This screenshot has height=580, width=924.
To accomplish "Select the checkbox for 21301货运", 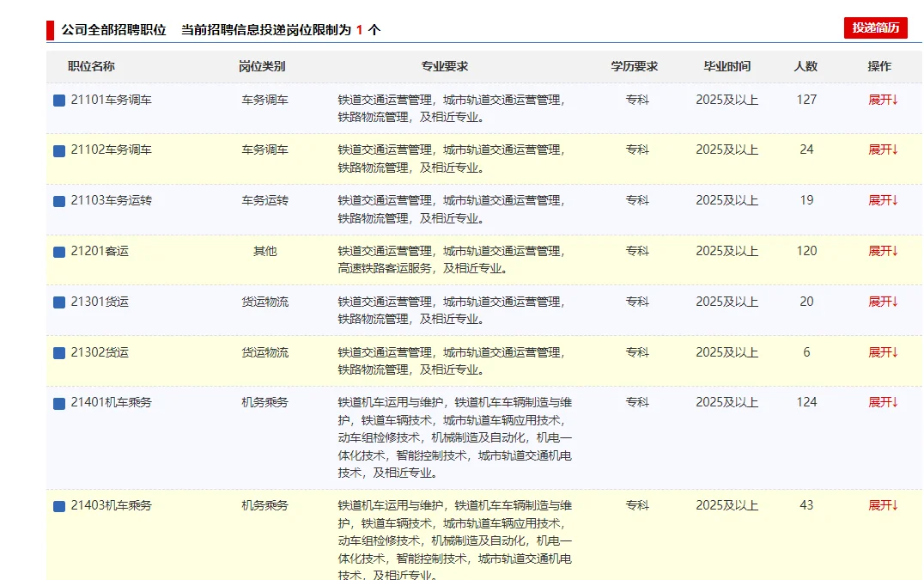I will pyautogui.click(x=58, y=302).
